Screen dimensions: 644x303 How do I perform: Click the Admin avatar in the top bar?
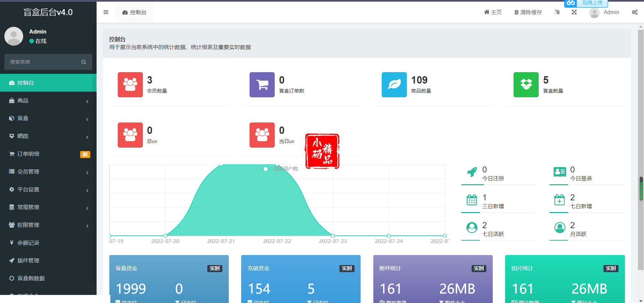click(594, 13)
